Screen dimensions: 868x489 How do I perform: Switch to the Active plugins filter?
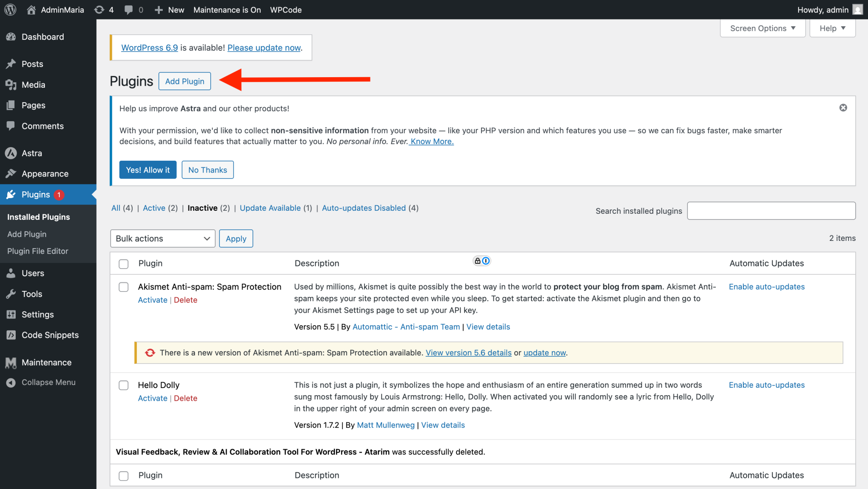coord(154,208)
